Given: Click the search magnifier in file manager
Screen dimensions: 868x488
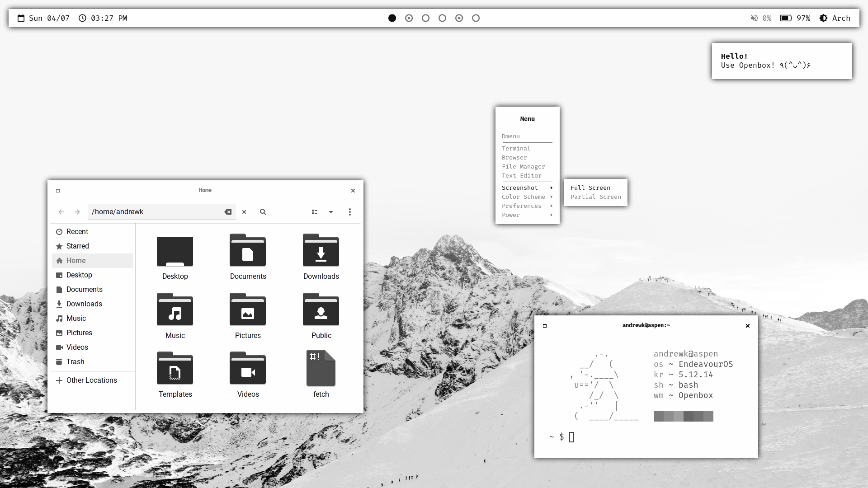Looking at the screenshot, I should coord(263,212).
